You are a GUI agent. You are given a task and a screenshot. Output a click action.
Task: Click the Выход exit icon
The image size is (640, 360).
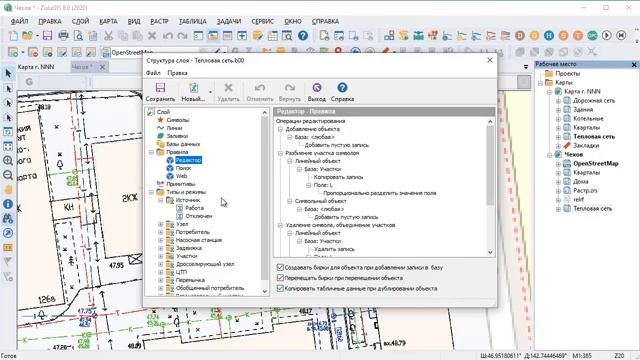tap(317, 88)
